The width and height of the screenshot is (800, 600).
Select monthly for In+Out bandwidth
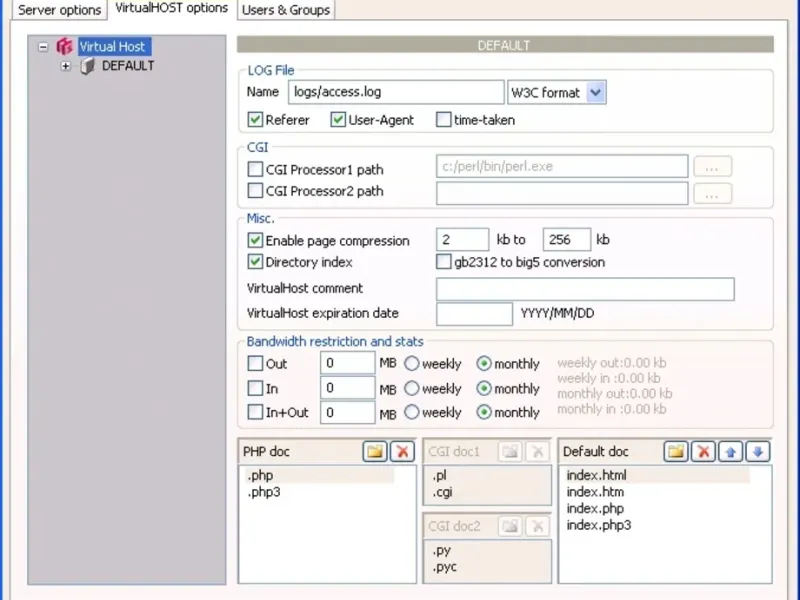[x=484, y=412]
